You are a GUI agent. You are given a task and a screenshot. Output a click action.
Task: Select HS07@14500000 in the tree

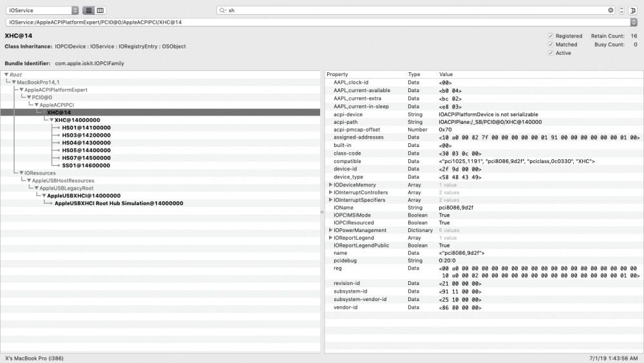tap(86, 158)
